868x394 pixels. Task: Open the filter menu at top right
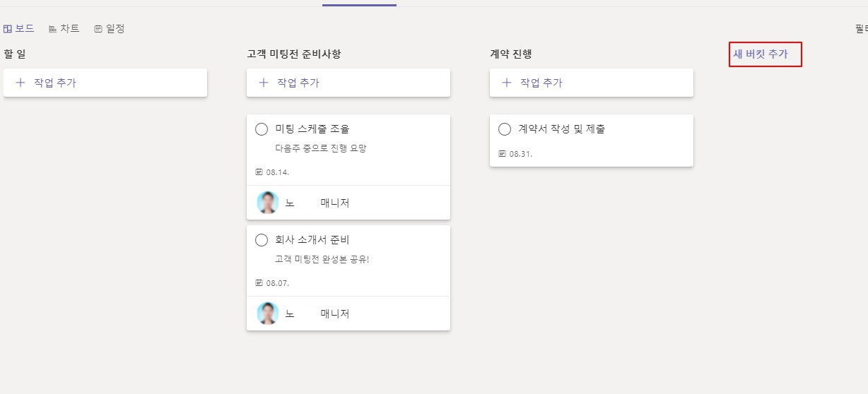861,29
